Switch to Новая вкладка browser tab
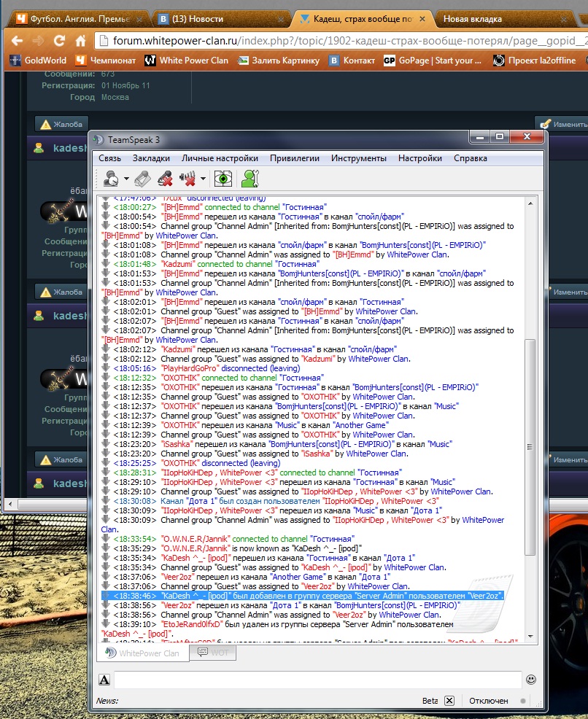588x719 pixels. tap(502, 19)
